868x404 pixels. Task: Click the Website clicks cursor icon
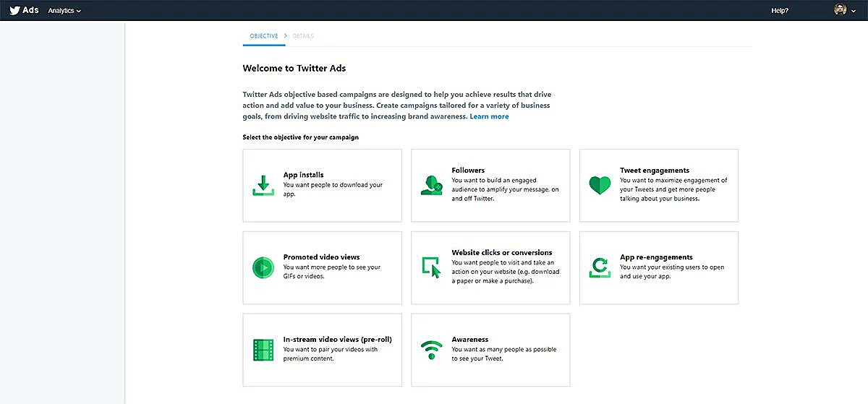pyautogui.click(x=431, y=267)
